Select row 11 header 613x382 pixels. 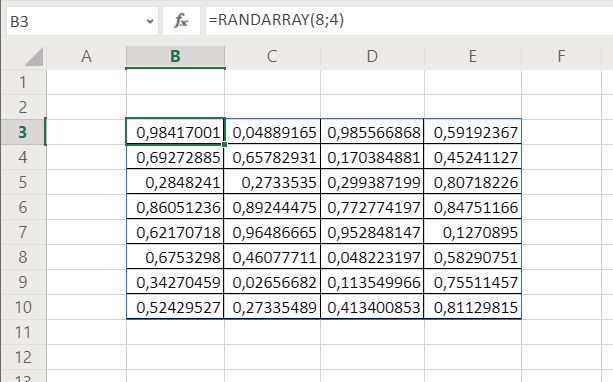coord(23,332)
